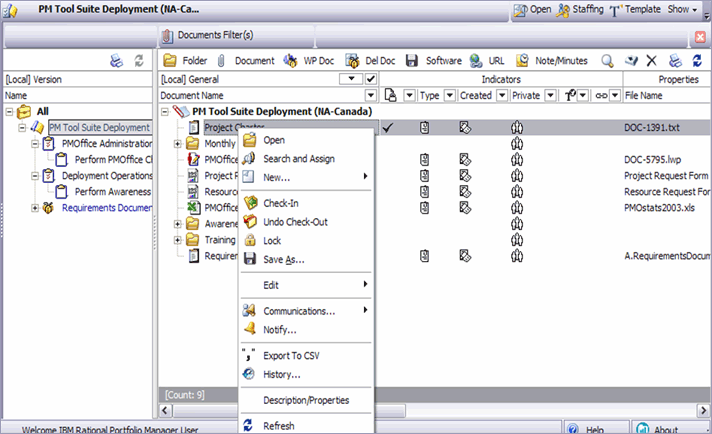This screenshot has height=434, width=712.
Task: Click the checkmark in Project Charter row
Action: pyautogui.click(x=387, y=128)
